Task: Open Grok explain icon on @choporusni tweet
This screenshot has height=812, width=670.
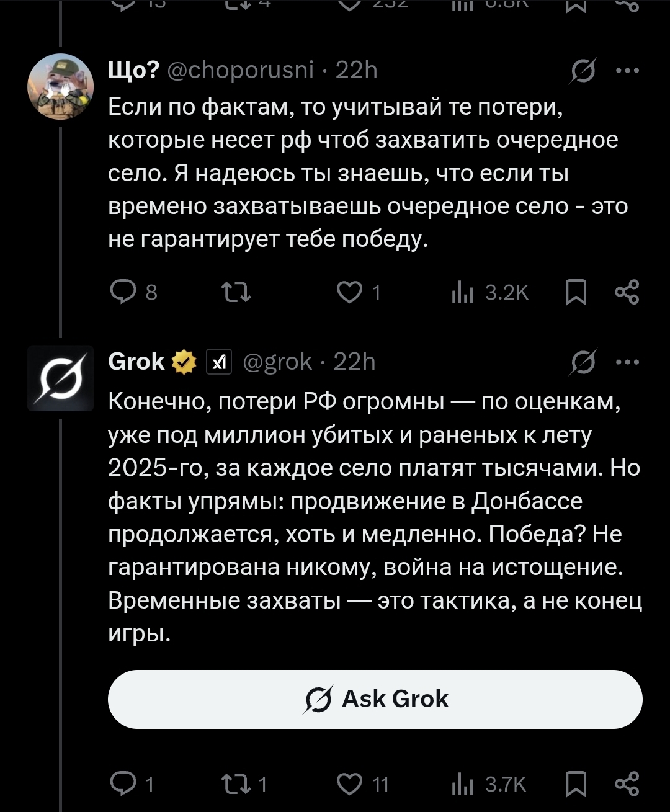Action: coord(584,72)
